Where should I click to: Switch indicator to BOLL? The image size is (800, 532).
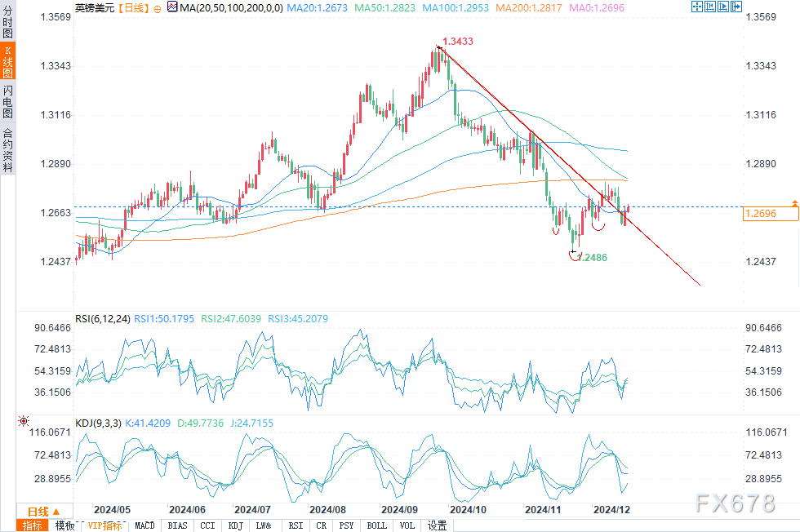pyautogui.click(x=376, y=525)
